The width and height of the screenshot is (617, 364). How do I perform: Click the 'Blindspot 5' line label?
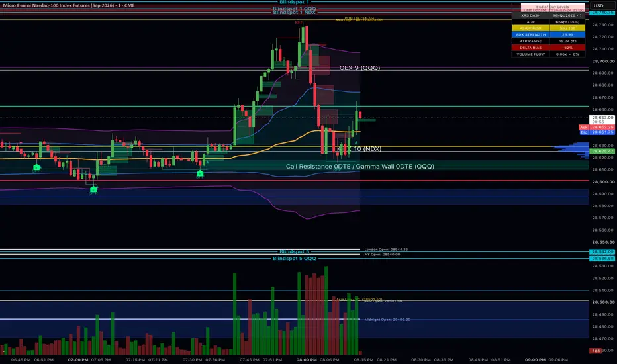(295, 252)
